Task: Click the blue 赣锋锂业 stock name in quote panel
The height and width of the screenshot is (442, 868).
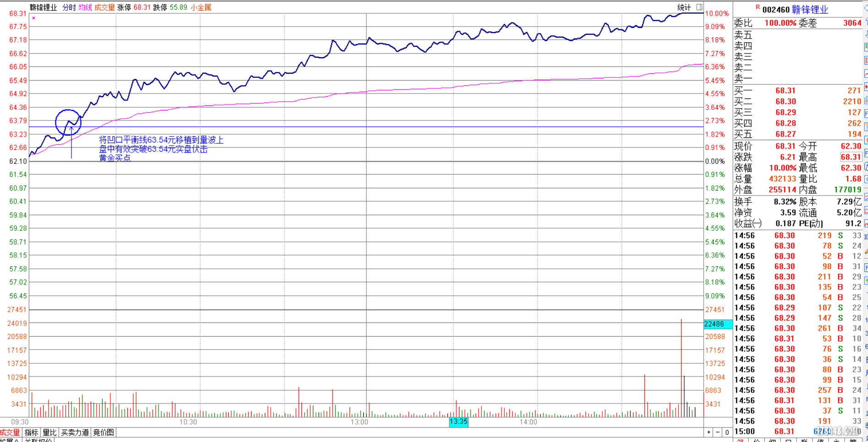Action: [x=810, y=9]
